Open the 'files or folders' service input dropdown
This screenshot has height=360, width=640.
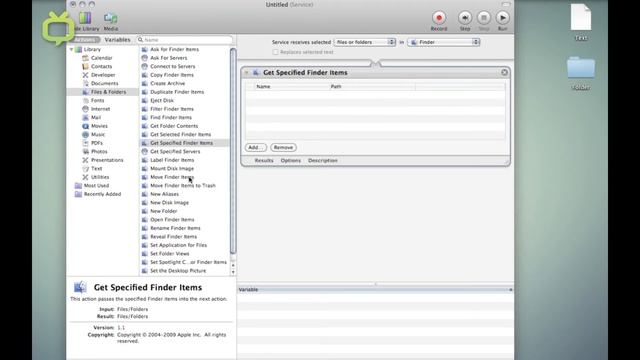coord(364,42)
